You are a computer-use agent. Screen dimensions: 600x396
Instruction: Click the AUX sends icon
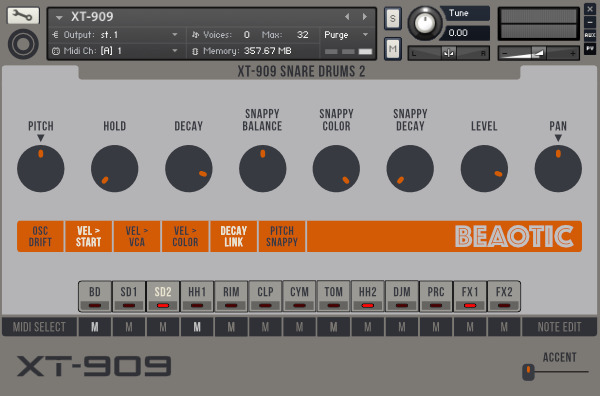590,35
